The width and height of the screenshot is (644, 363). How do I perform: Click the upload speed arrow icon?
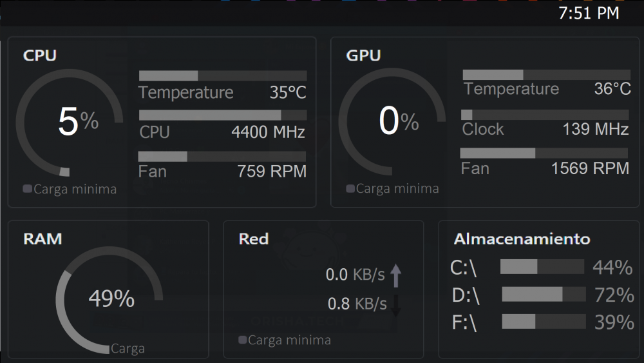[x=395, y=275]
